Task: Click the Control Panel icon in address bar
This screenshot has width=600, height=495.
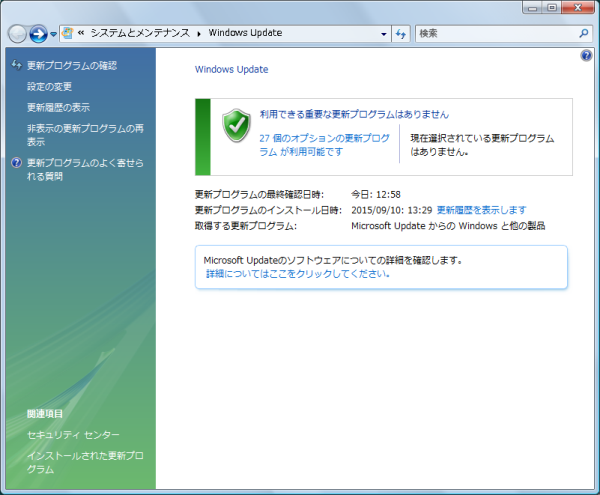Action: pos(67,33)
